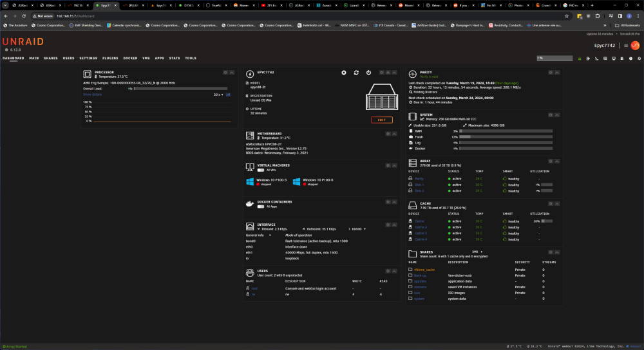
Task: Open the All Bookmarks folder in the browser
Action: 627,26
